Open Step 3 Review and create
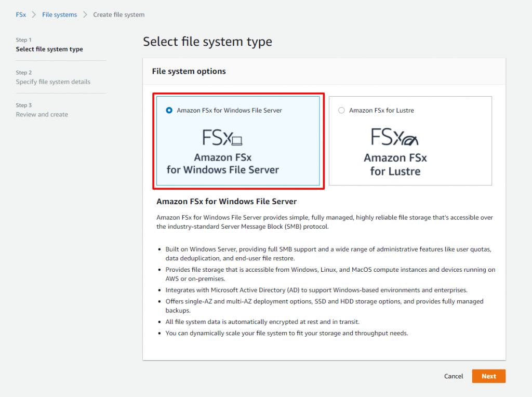This screenshot has height=397, width=532. click(x=42, y=114)
